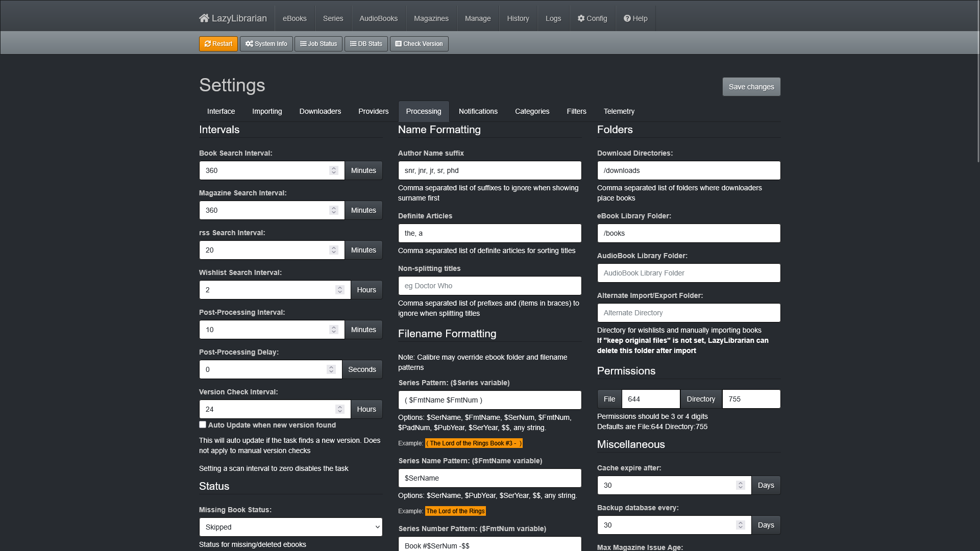
Task: Click the orange Restart button
Action: tap(218, 44)
